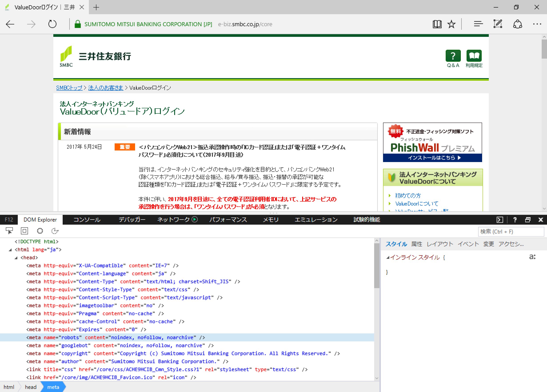Open the デバッガー tab

132,220
